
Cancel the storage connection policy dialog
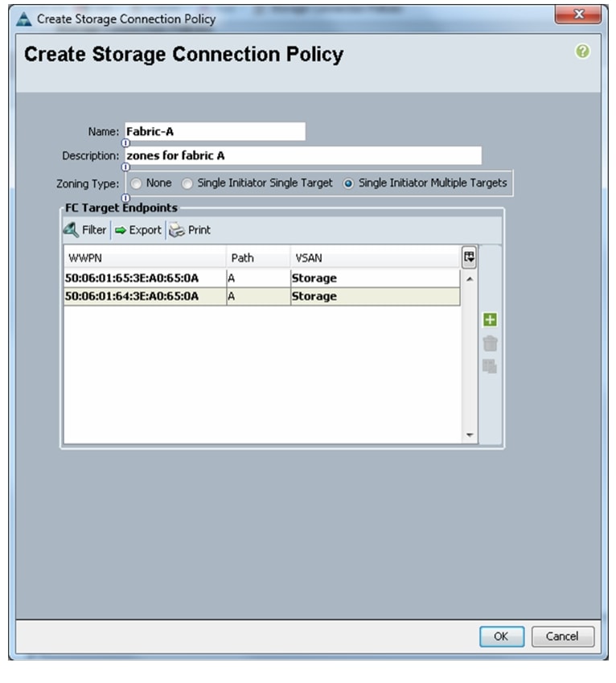click(x=562, y=636)
